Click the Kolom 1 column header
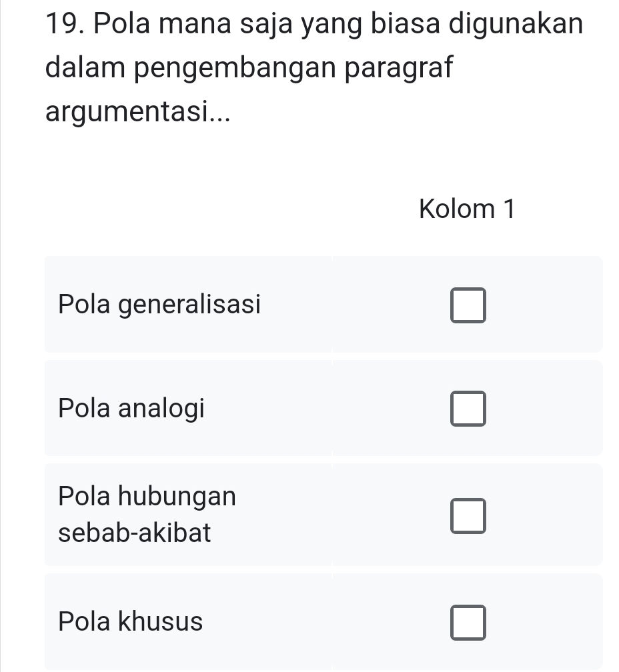This screenshot has width=619, height=672. click(x=468, y=209)
